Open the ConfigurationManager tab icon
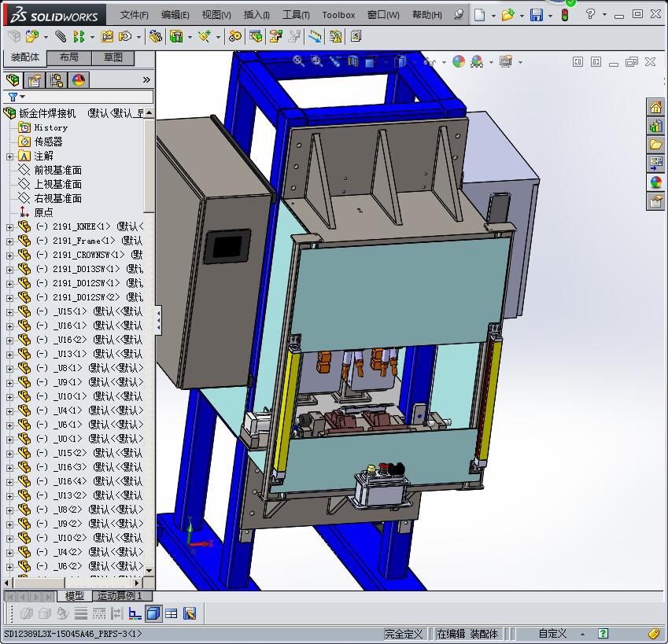 (56, 80)
